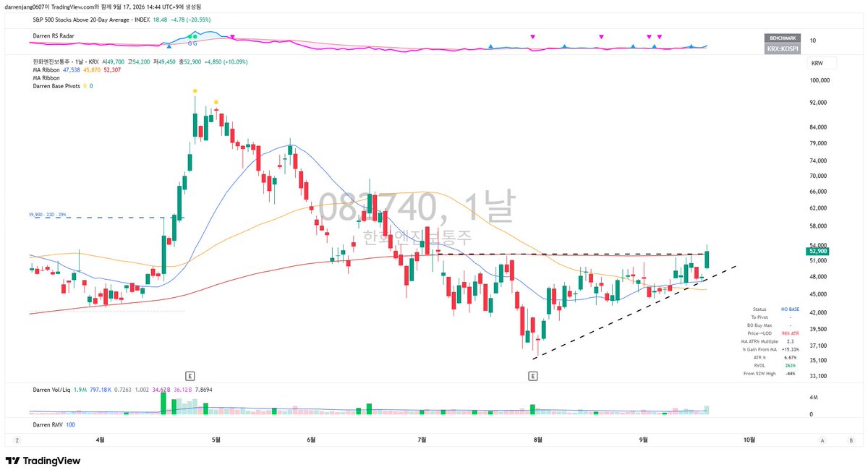Click the 5월 label on time axis

pos(216,440)
